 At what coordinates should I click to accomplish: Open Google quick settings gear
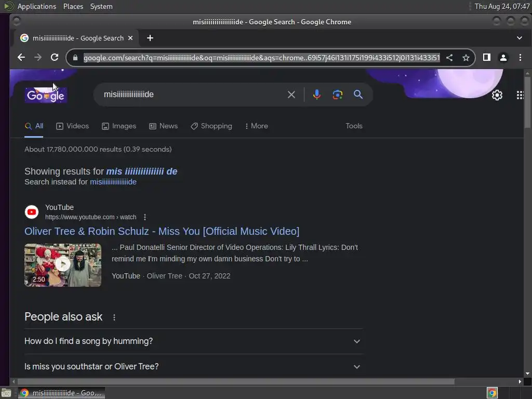tap(497, 95)
